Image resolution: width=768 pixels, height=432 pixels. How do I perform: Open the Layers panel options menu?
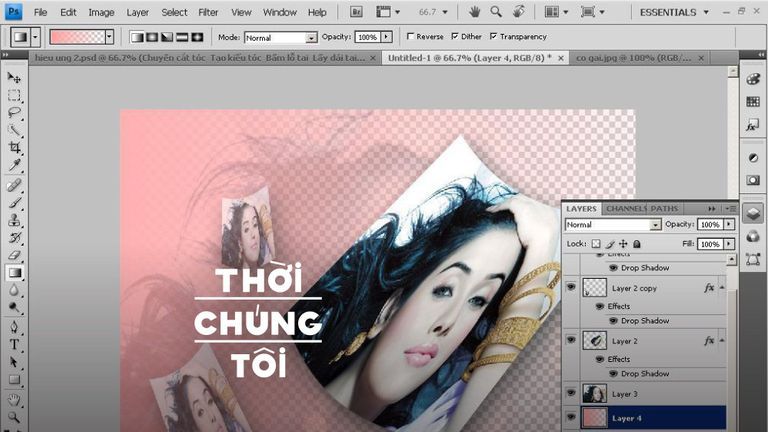tap(732, 209)
